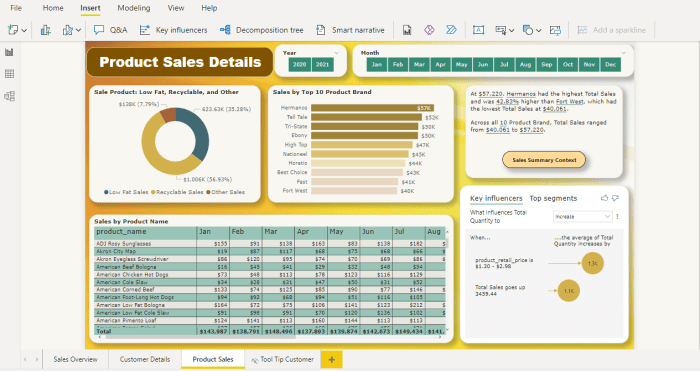Insert a Key influencers visual from ribbon
Image resolution: width=700 pixels, height=371 pixels.
(x=173, y=30)
